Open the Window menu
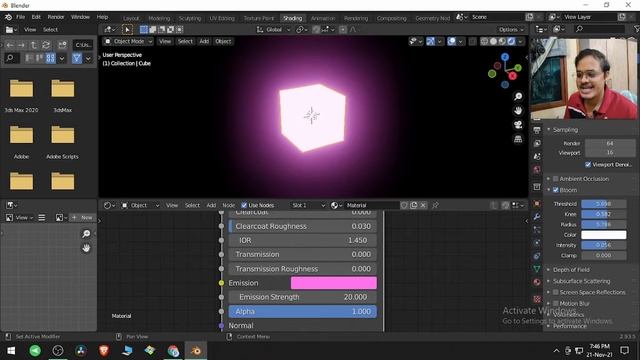Screen dimensions: 640x360 (x=80, y=17)
